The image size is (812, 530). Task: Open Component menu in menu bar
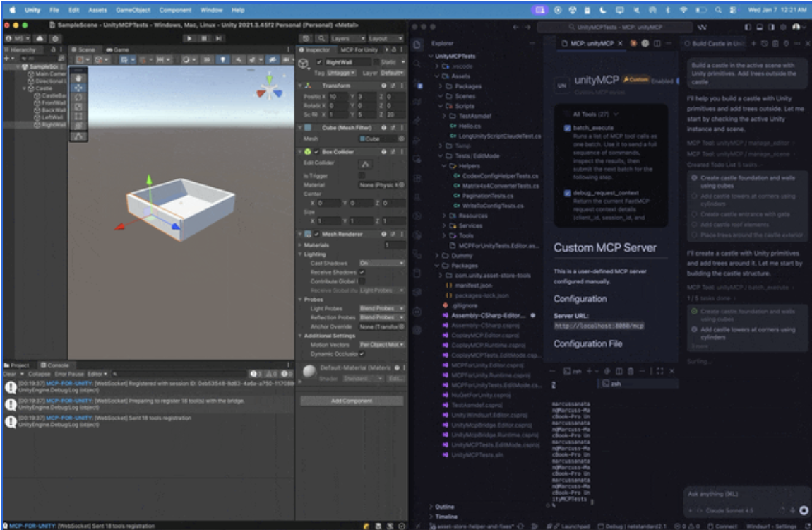pyautogui.click(x=176, y=10)
